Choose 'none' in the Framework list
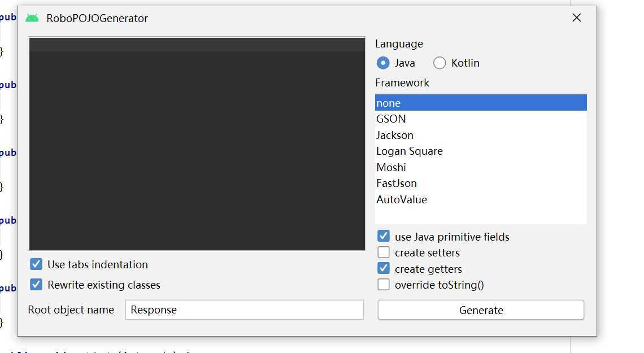This screenshot has height=353, width=644. click(481, 103)
